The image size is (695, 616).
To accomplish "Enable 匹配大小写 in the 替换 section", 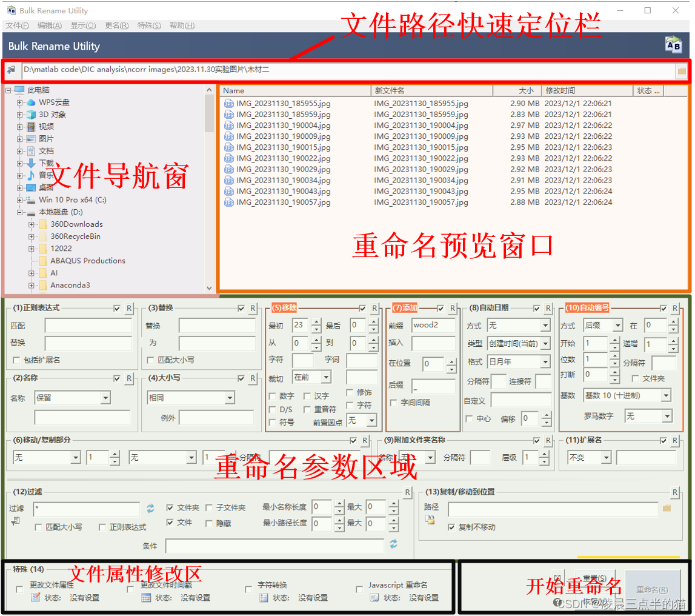I will [x=150, y=360].
